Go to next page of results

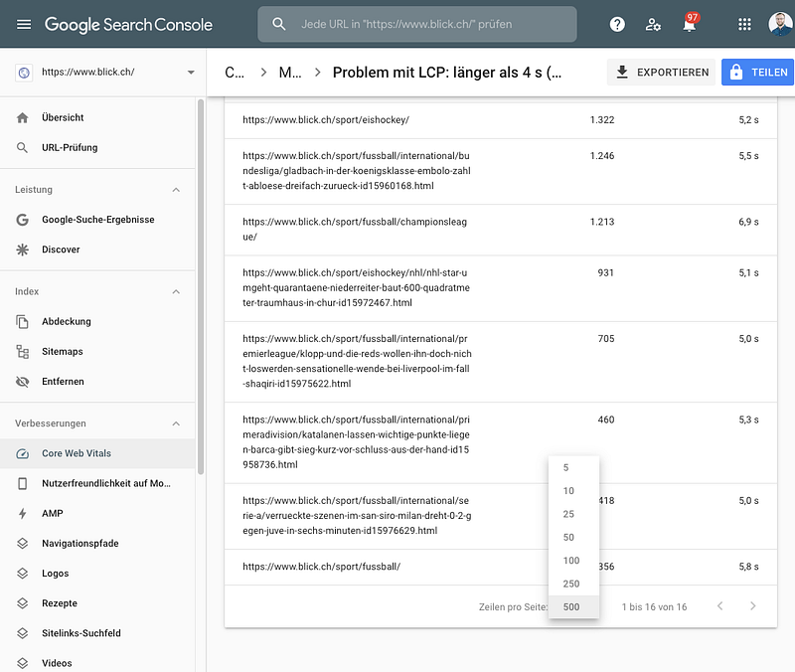point(753,606)
